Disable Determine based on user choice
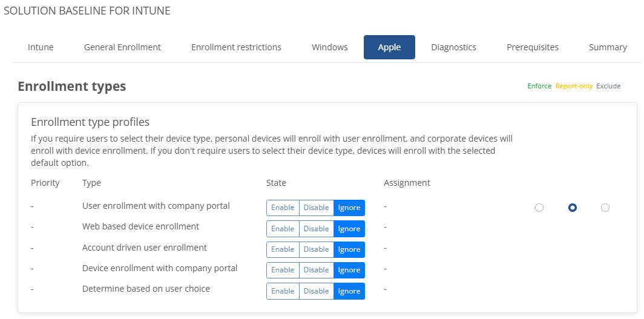The image size is (644, 319). 316,291
